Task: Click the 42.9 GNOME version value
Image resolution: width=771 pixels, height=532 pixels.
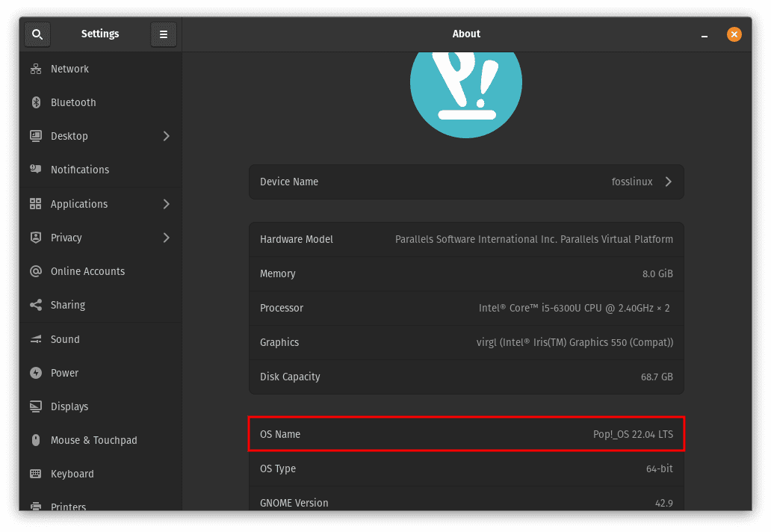Action: click(664, 503)
